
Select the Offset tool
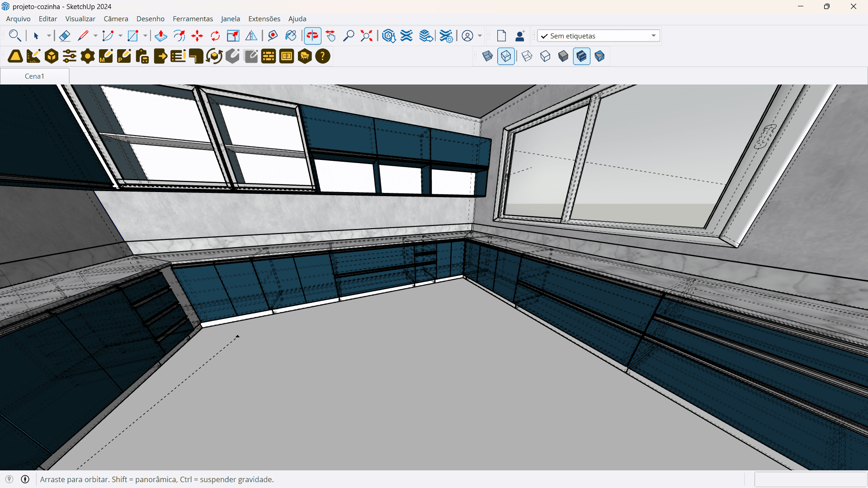pos(179,36)
